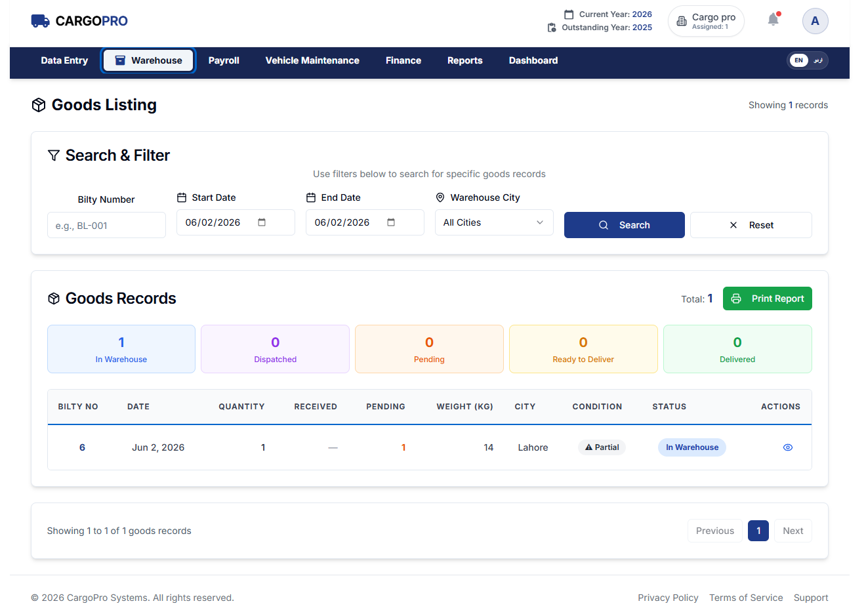Open Vehicle Maintenance section
The image size is (866, 616).
(312, 60)
